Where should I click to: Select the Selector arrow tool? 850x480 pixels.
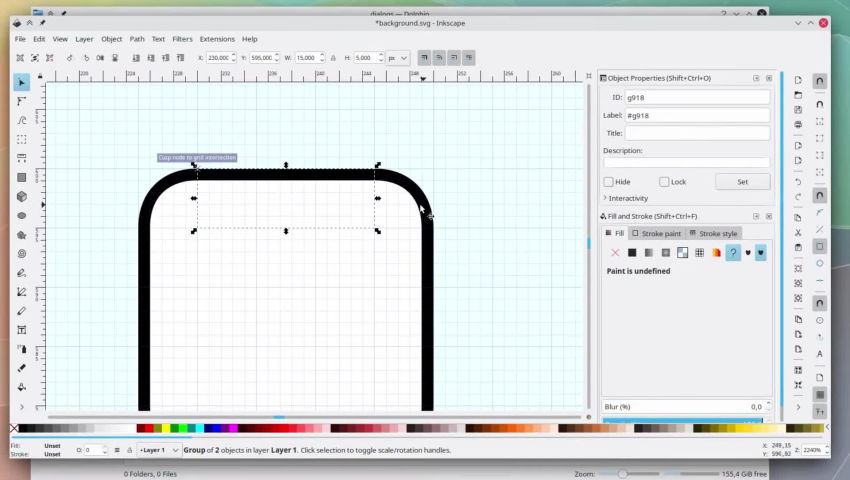point(22,82)
